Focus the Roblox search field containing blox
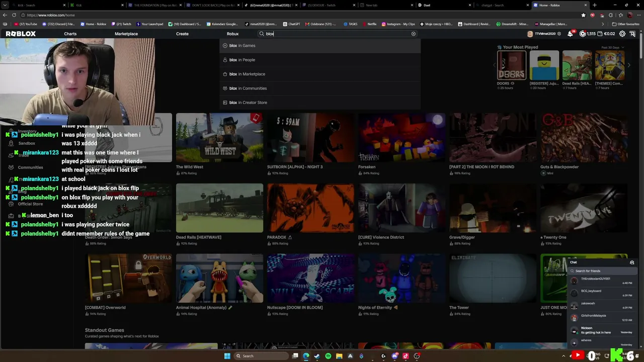The image size is (644, 362). pos(338,34)
